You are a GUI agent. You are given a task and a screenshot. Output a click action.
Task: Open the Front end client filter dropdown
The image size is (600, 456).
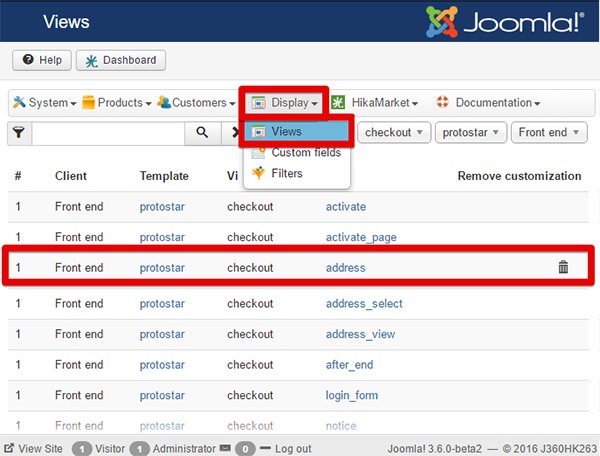[x=549, y=132]
